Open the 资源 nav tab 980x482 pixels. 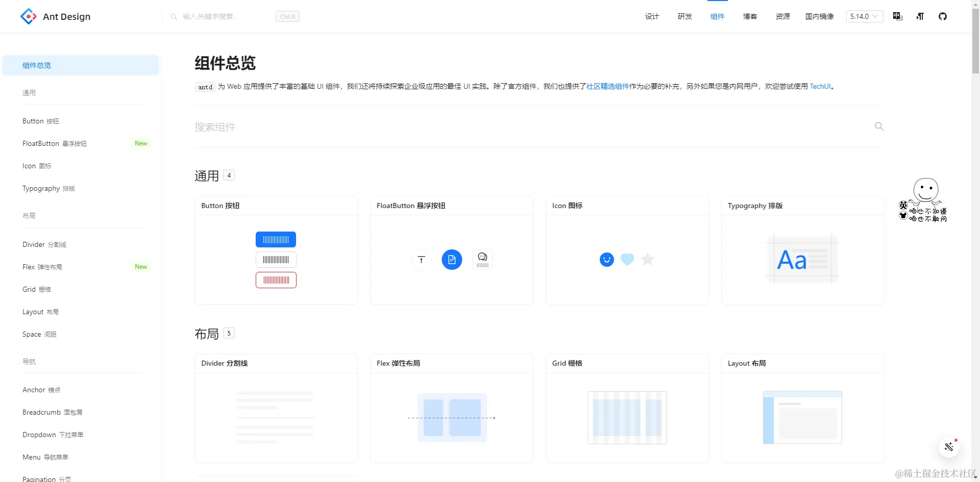[782, 16]
